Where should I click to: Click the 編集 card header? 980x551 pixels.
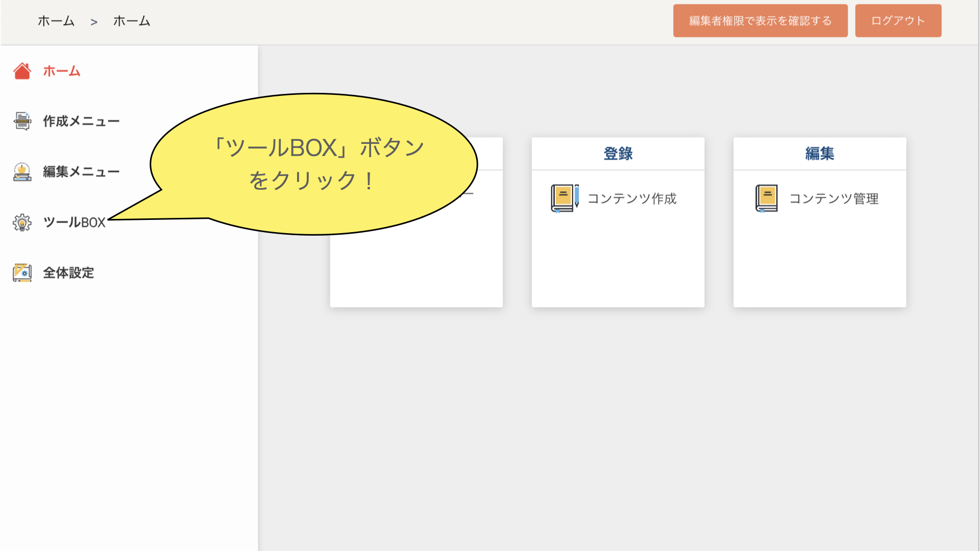(x=819, y=154)
